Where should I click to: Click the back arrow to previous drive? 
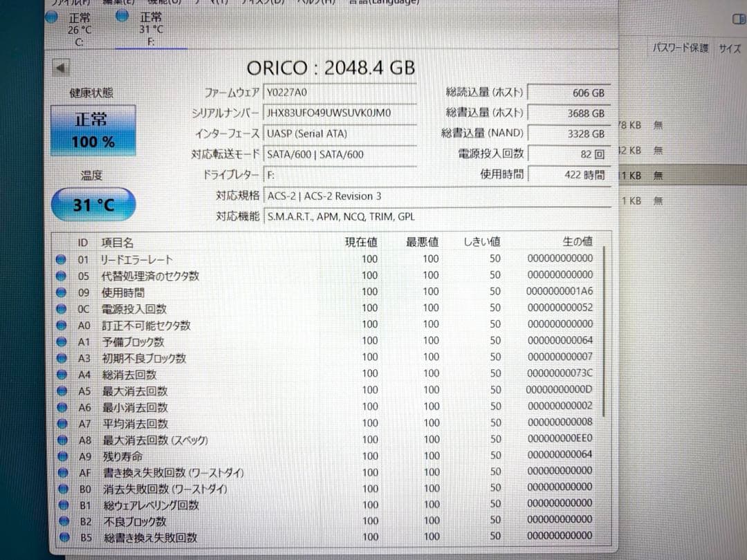(x=62, y=66)
